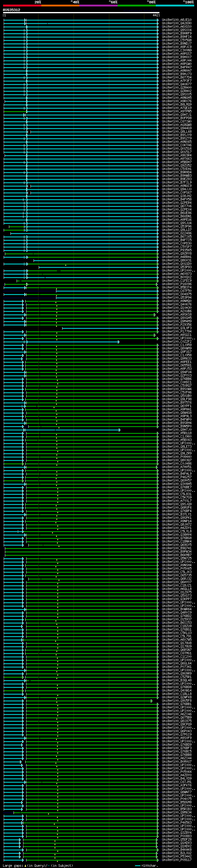Screen dimensions: 197x868
Task: Select UniRef100_Q3LVF3 entry
Action: click(177, 328)
